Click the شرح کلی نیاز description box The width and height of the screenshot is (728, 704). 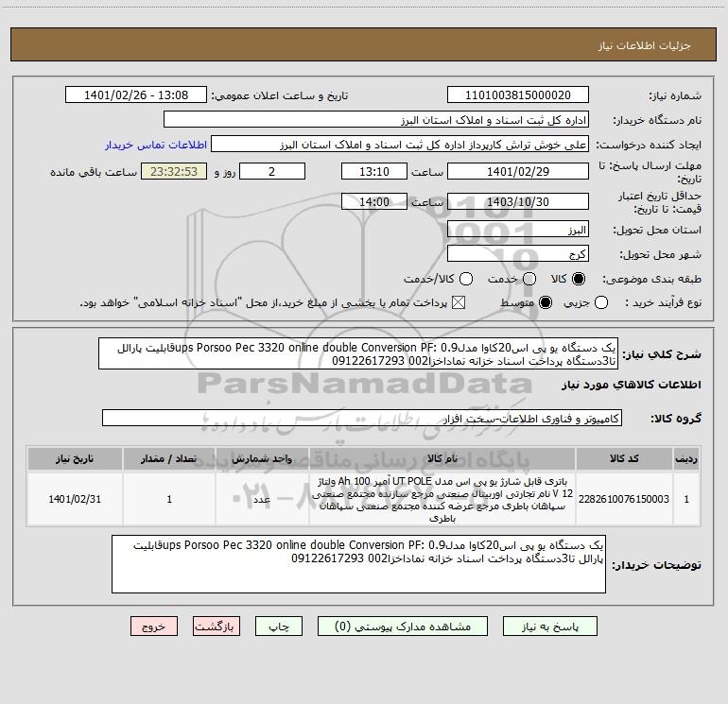coord(358,353)
